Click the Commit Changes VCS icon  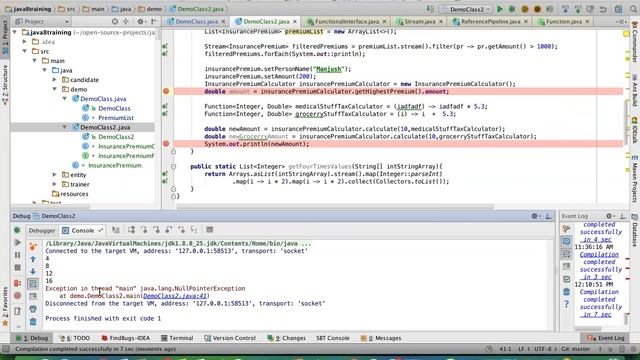[x=578, y=9]
